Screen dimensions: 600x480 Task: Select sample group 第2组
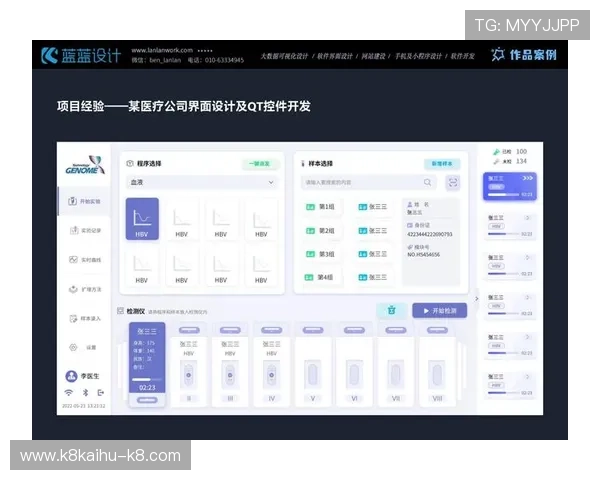coord(321,230)
